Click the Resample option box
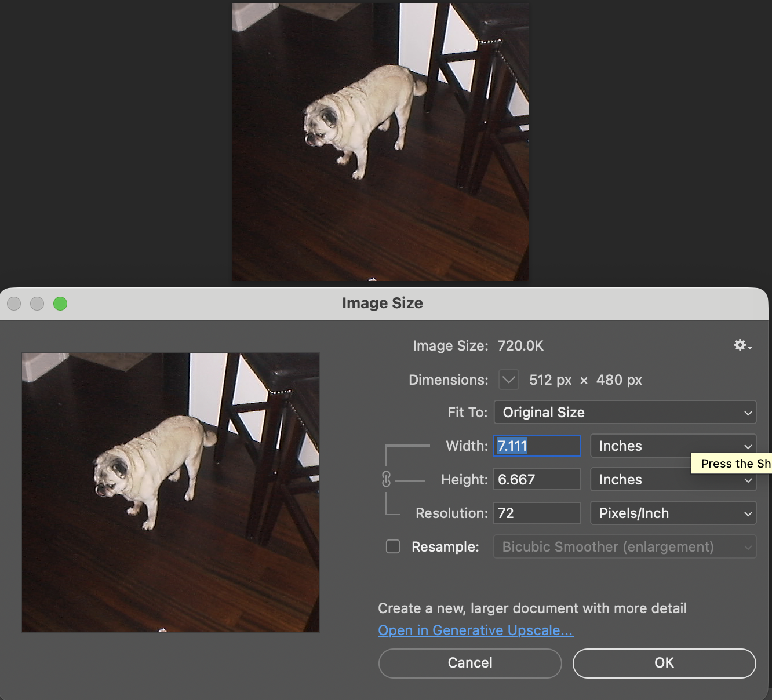 393,546
